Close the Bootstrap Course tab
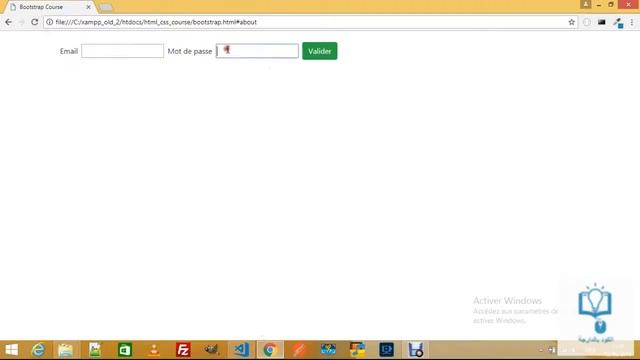Screen dimensions: 640x360 coord(88,7)
